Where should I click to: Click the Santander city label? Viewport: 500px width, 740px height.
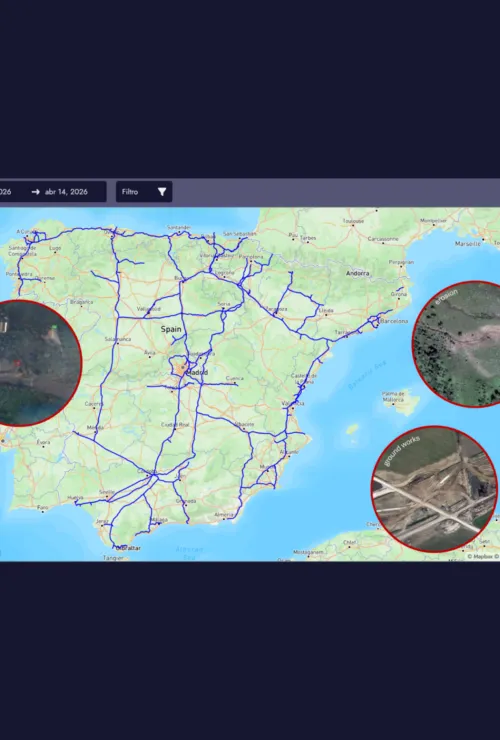(x=179, y=227)
